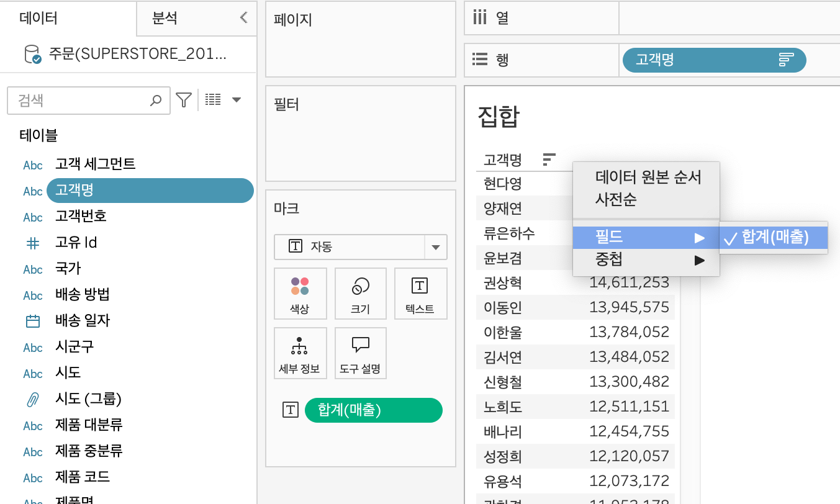This screenshot has height=504, width=840.
Task: Click the sort icon on 고객명 pill
Action: tap(786, 60)
